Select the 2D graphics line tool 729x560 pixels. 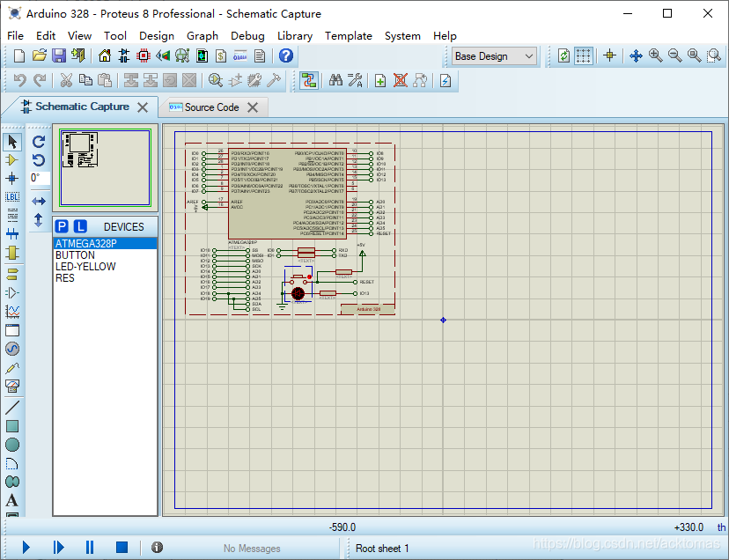[12, 408]
